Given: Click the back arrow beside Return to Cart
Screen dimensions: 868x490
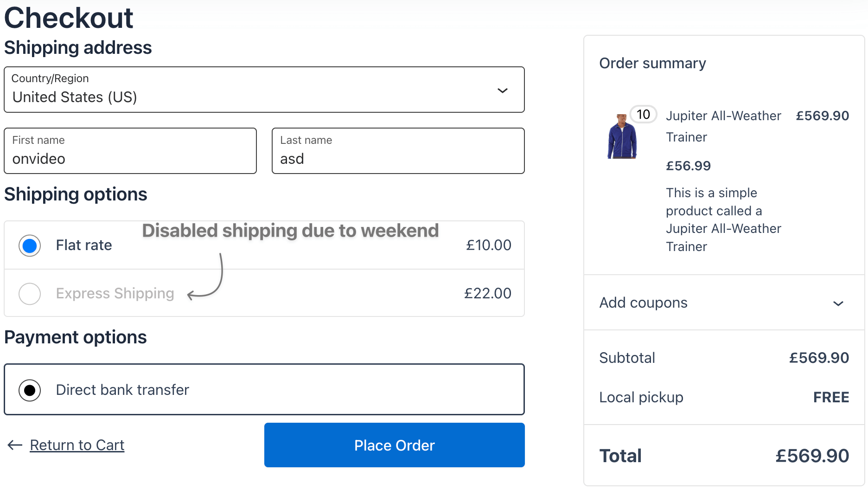Looking at the screenshot, I should [15, 445].
